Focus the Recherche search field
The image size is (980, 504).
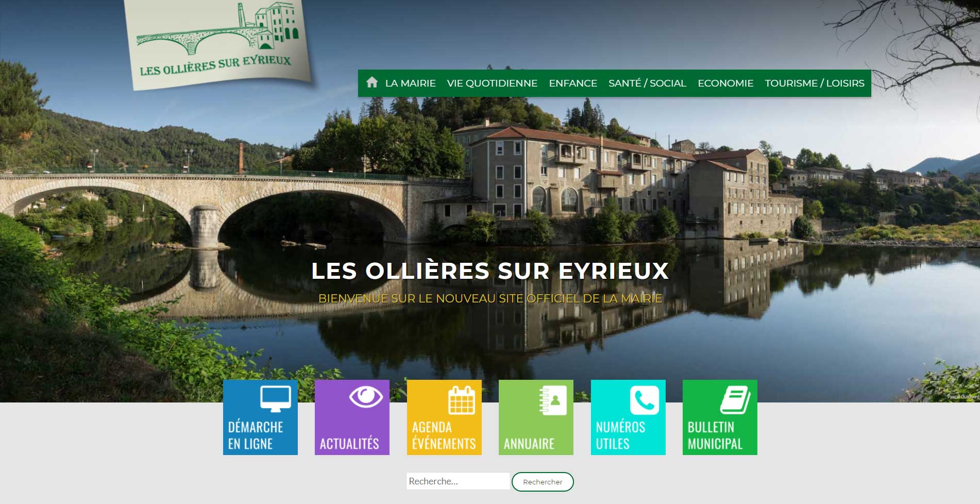pyautogui.click(x=458, y=481)
